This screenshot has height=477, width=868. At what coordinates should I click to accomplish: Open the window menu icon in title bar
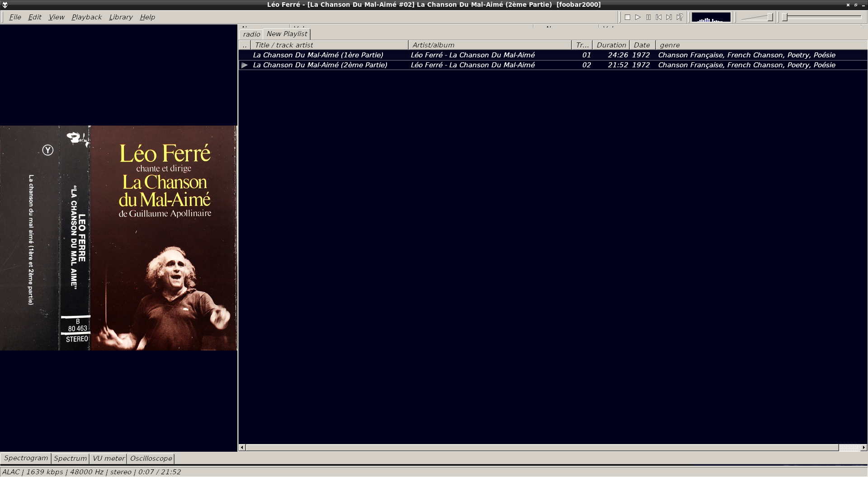point(5,5)
